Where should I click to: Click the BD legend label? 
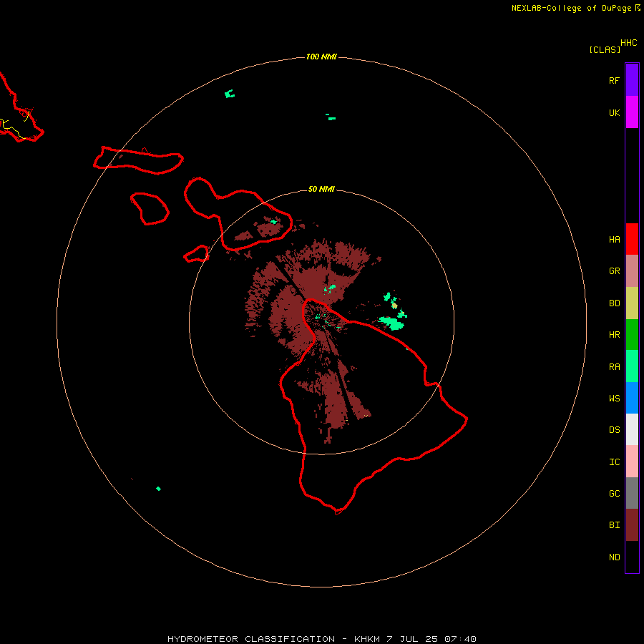tap(614, 303)
